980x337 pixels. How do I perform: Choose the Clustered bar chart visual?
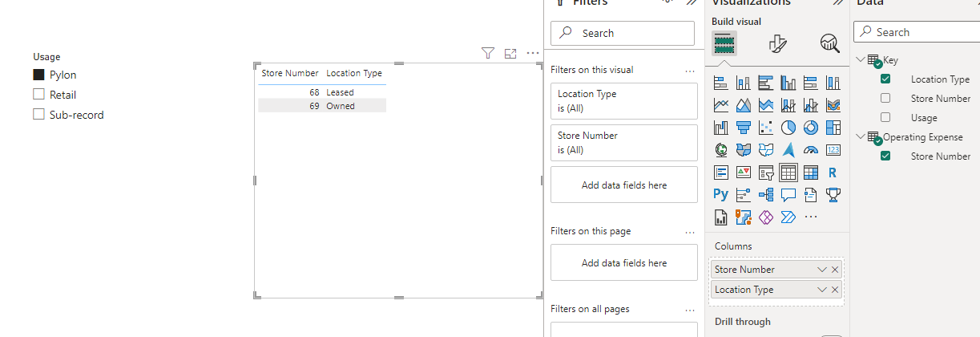(765, 83)
